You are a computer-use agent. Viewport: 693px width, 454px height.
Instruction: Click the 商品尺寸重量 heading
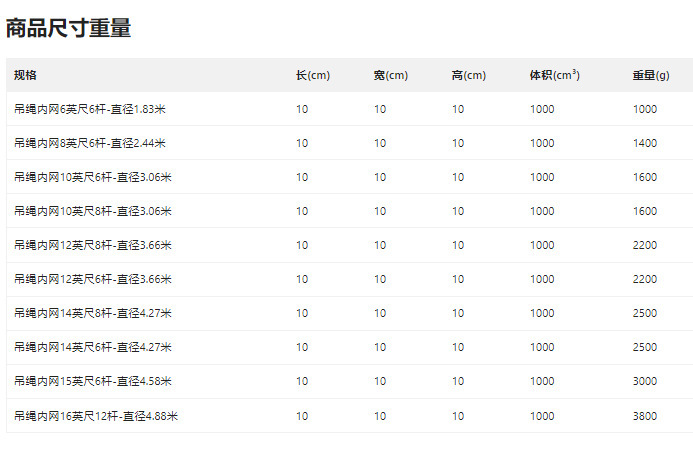[69, 28]
